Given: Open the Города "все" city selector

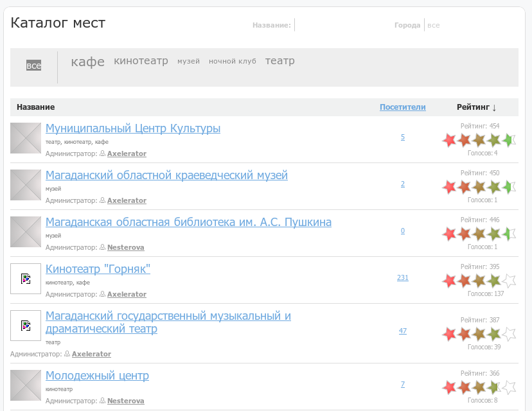Looking at the screenshot, I should tap(434, 26).
